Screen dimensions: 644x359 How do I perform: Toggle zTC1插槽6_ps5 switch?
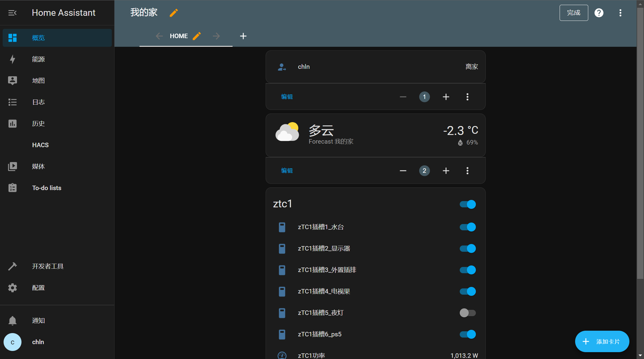point(468,334)
